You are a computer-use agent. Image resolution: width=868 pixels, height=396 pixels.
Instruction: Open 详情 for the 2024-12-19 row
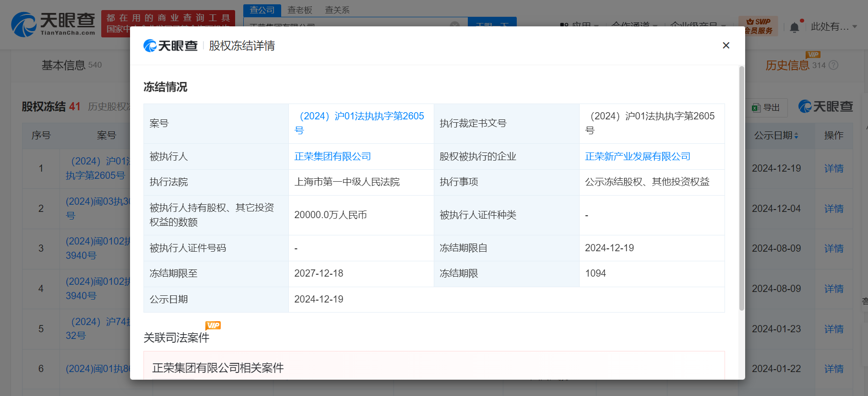coord(833,168)
